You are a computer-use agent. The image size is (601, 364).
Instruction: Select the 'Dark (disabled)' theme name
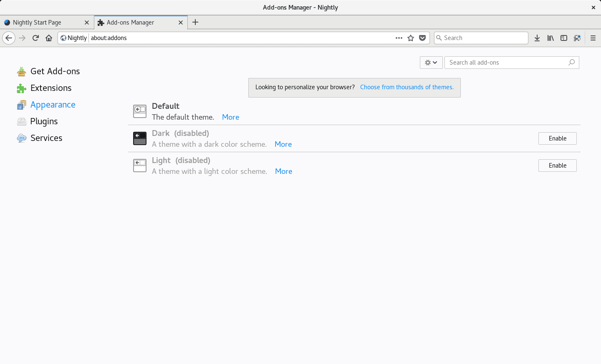point(181,133)
